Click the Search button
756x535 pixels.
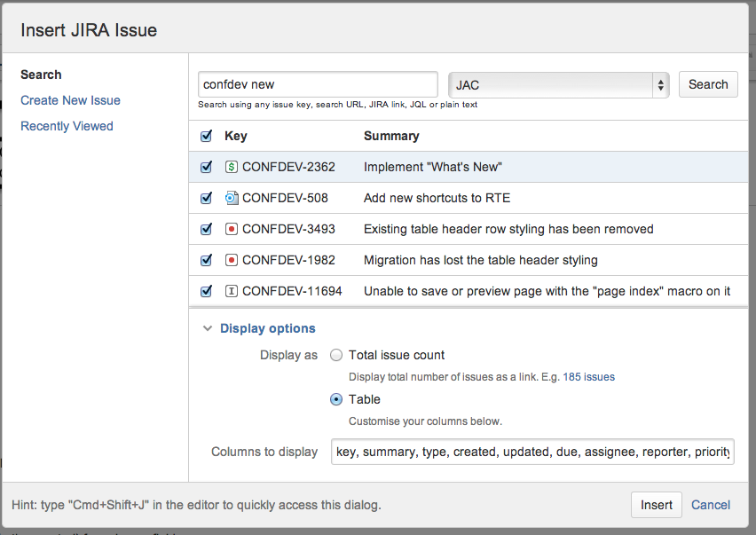(707, 83)
